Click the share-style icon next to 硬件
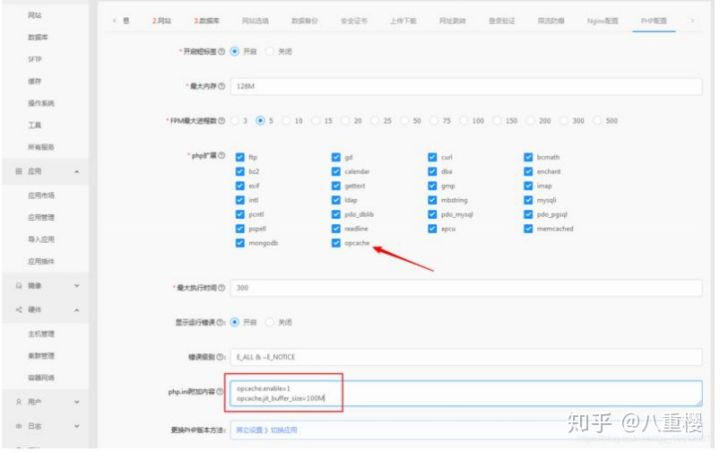 tap(19, 310)
